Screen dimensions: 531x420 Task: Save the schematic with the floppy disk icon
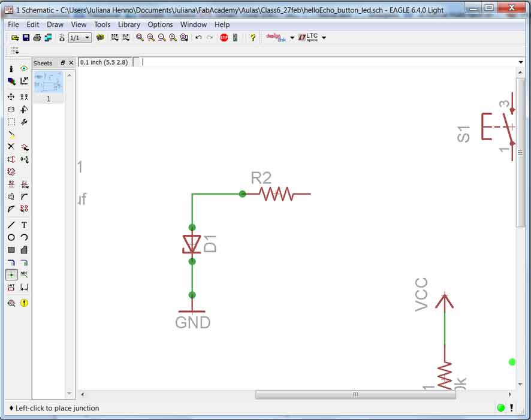(x=26, y=38)
